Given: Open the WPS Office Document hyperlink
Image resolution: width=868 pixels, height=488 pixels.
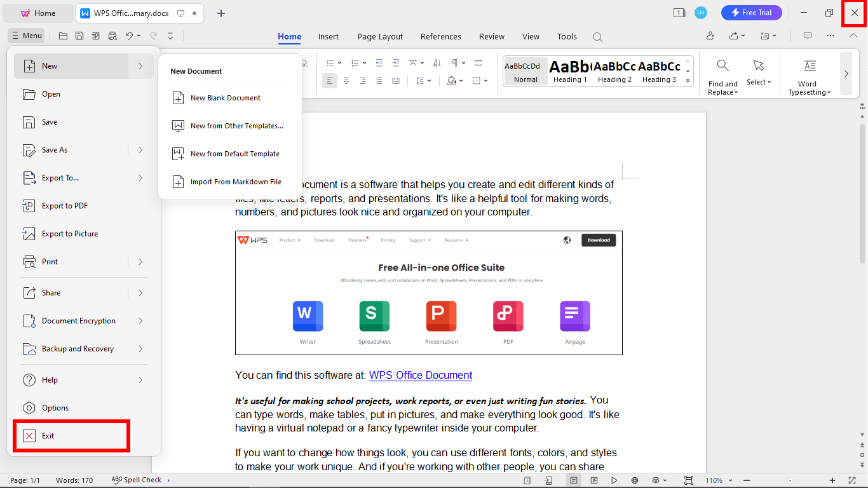Looking at the screenshot, I should tap(420, 375).
